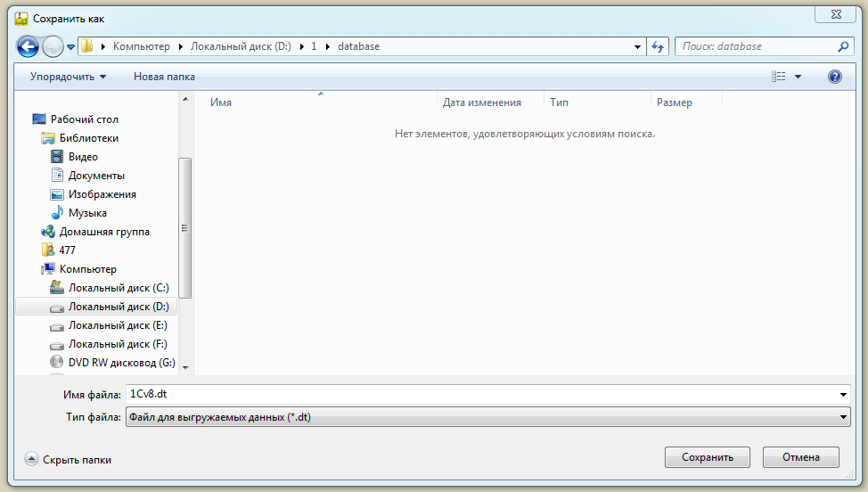868x492 pixels.
Task: Click the Документы document icon
Action: 57,176
